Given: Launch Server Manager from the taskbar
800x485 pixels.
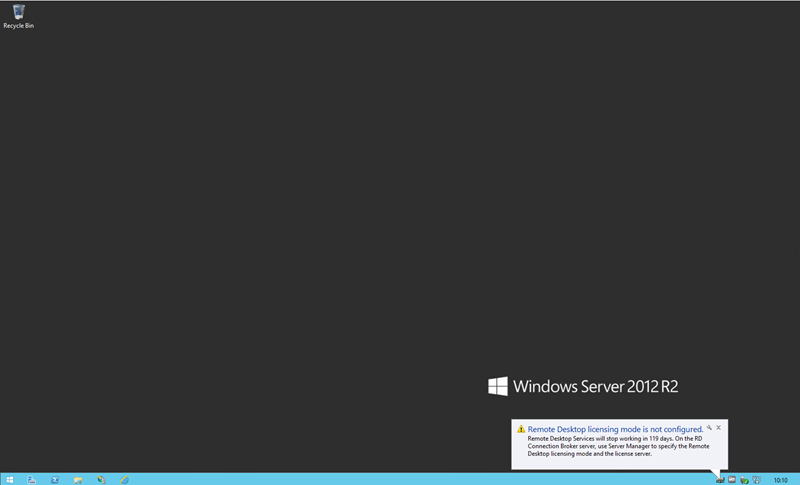Looking at the screenshot, I should pos(32,479).
